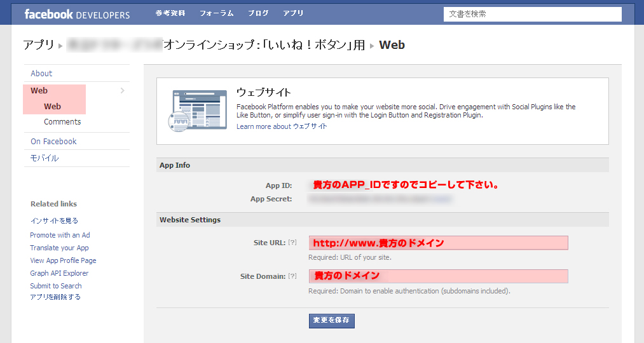This screenshot has height=343, width=644.
Task: Click the アプリを削除する link
Action: (x=55, y=297)
